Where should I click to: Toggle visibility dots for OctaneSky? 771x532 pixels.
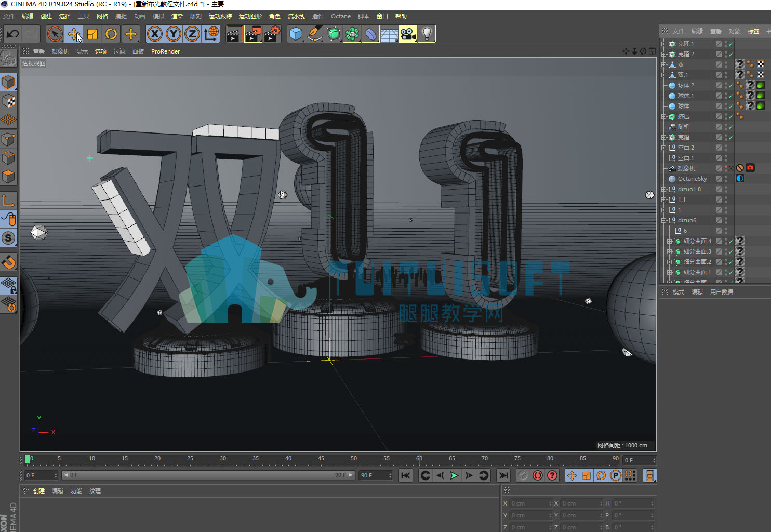pos(726,179)
